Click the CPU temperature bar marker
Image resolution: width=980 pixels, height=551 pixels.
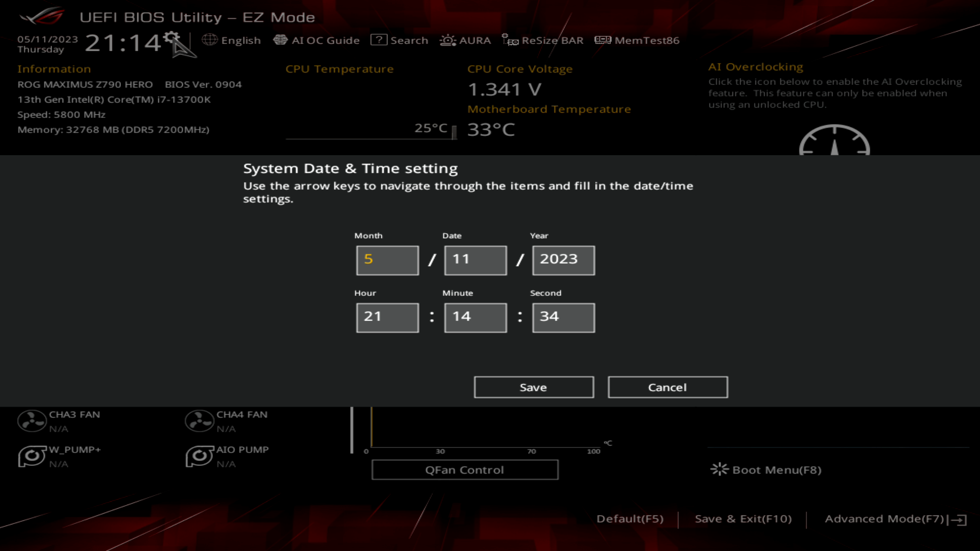click(x=454, y=132)
